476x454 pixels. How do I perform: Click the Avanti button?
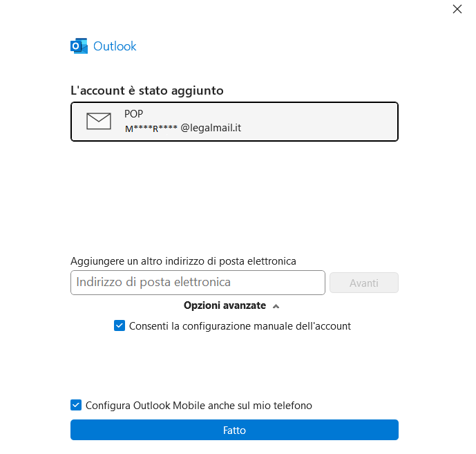[x=364, y=283]
